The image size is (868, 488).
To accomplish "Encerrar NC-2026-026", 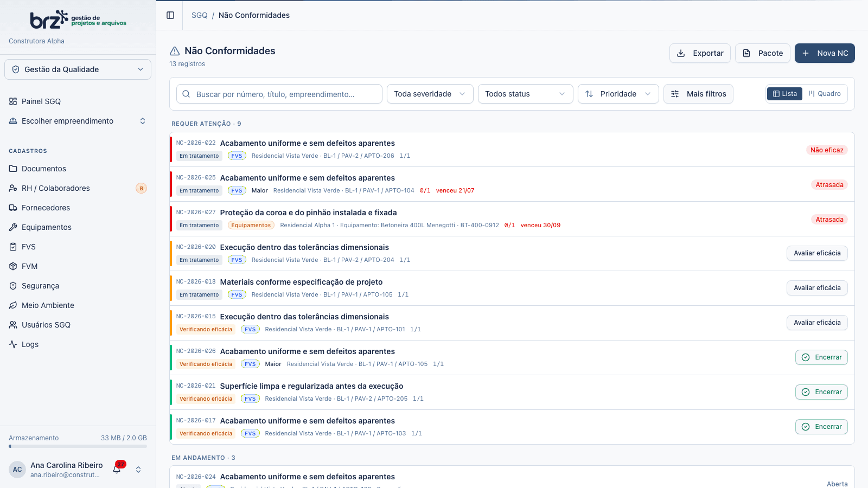I will 821,357.
